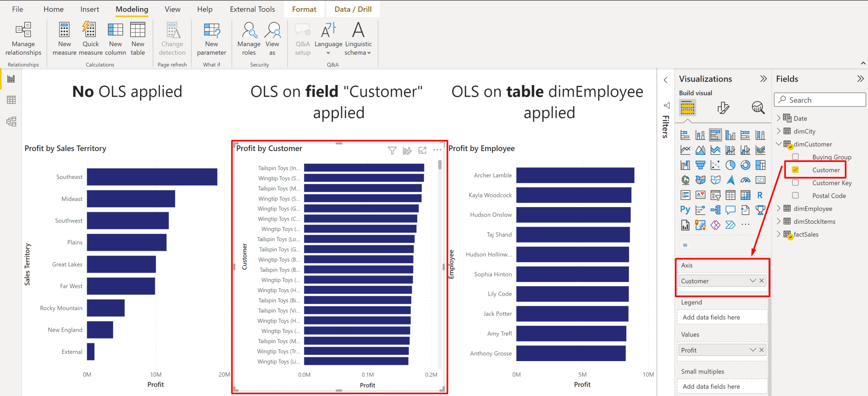Viewport: 868px width, 396px height.
Task: Check the Postal Code field checkbox
Action: pos(795,195)
